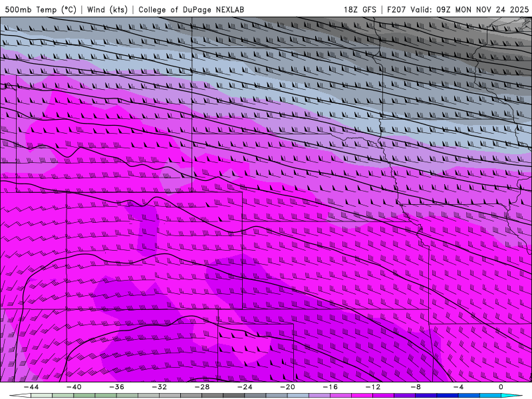This screenshot has height=399, width=532.
Task: Click the "College of DuPage NEXLAB" text
Action: coord(191,9)
